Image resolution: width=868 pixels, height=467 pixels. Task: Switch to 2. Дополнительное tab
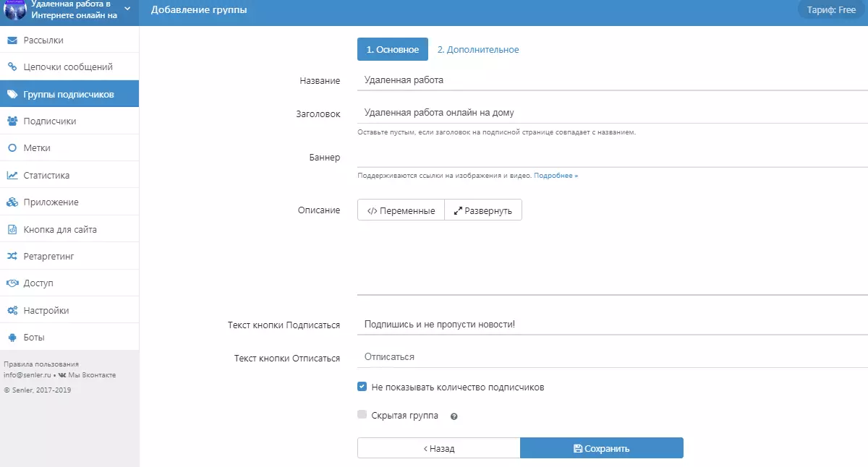click(x=478, y=50)
